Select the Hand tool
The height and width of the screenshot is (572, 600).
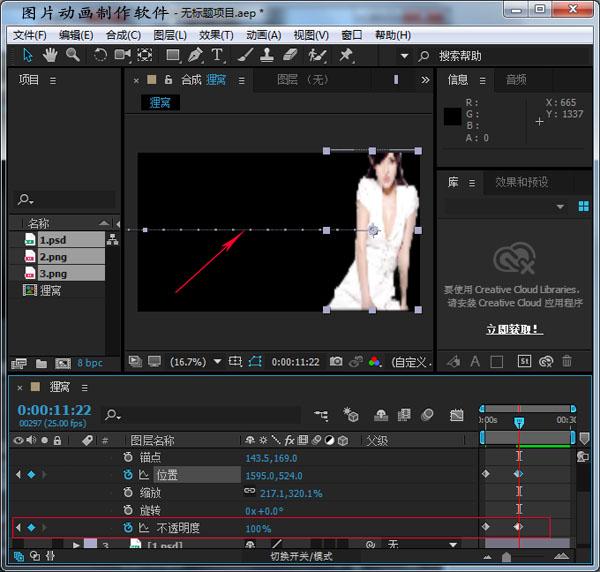(50, 55)
